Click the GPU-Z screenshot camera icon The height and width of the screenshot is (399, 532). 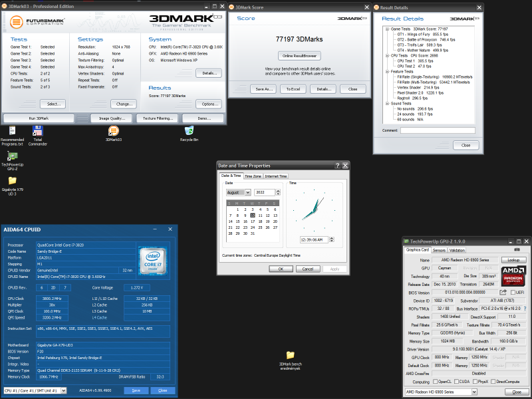(517, 250)
